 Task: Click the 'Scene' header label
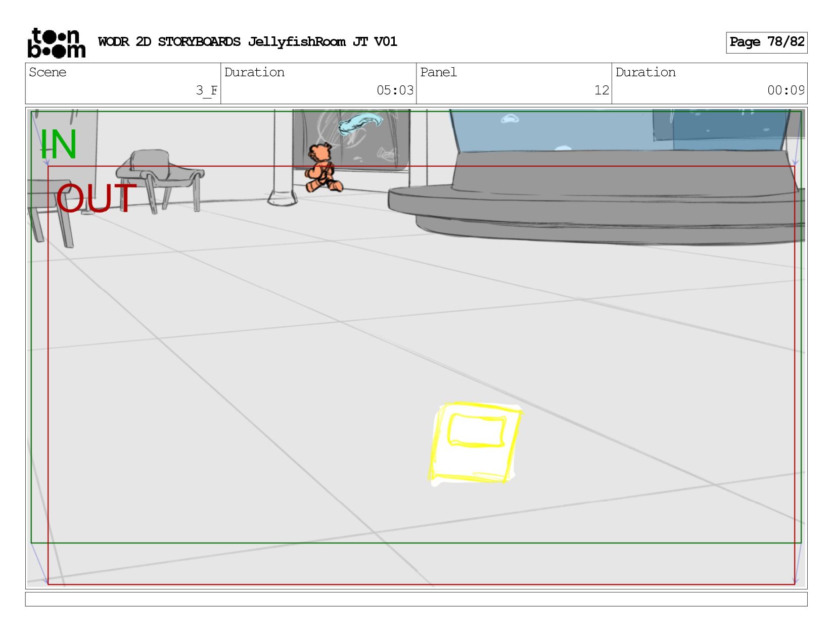(x=48, y=72)
